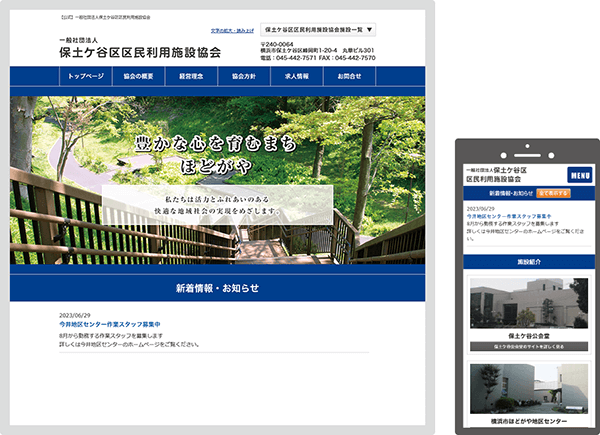Open 今井地区センター作業スタッフ募集中 news link on desktop
The height and width of the screenshot is (435, 600).
pos(109,324)
